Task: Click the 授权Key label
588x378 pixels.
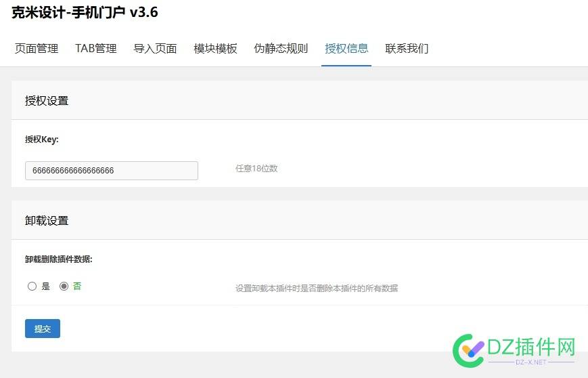Action: click(x=42, y=140)
